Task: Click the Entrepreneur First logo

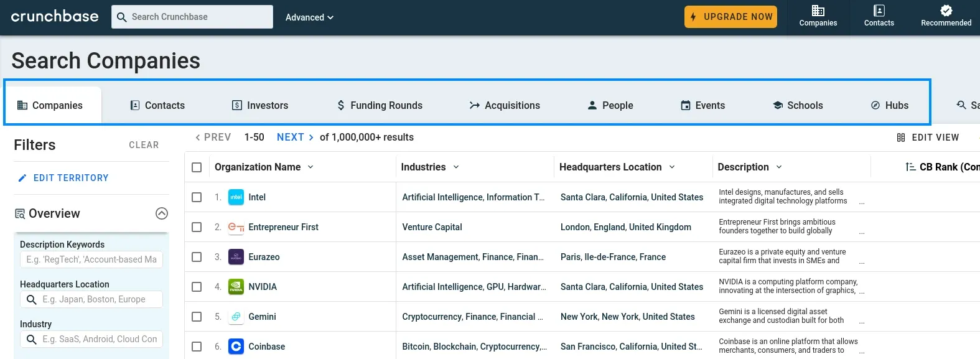Action: [236, 227]
